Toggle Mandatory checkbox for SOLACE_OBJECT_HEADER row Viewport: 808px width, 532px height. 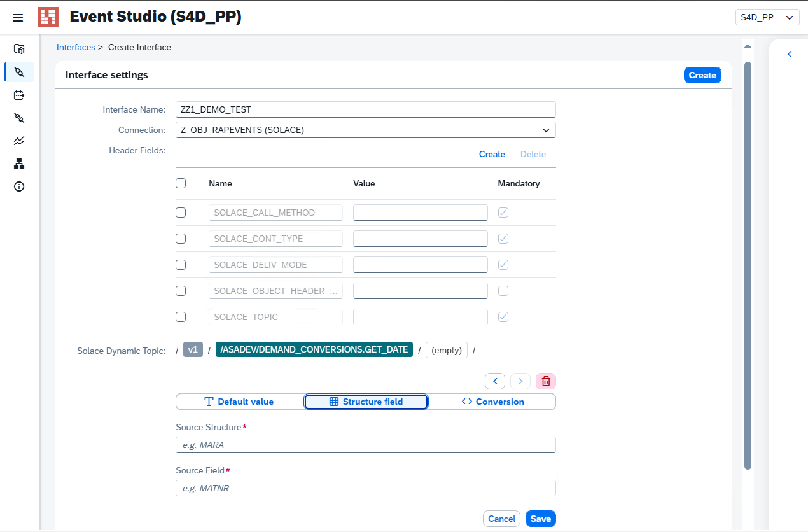503,291
